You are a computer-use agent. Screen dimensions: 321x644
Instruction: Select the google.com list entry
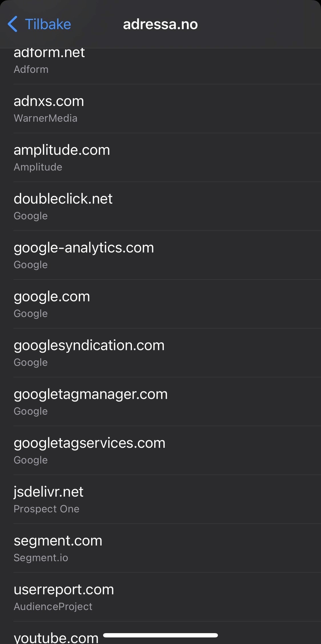coord(160,304)
